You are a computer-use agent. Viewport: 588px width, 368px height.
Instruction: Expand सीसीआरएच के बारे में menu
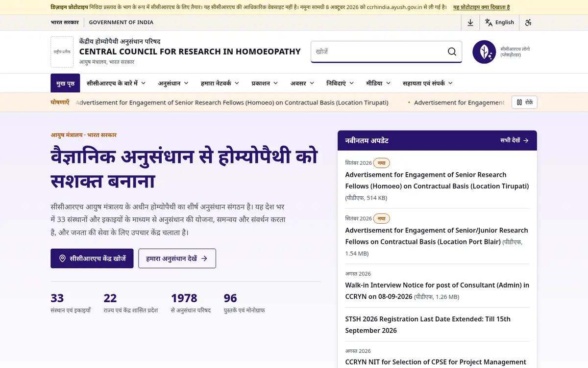point(116,83)
